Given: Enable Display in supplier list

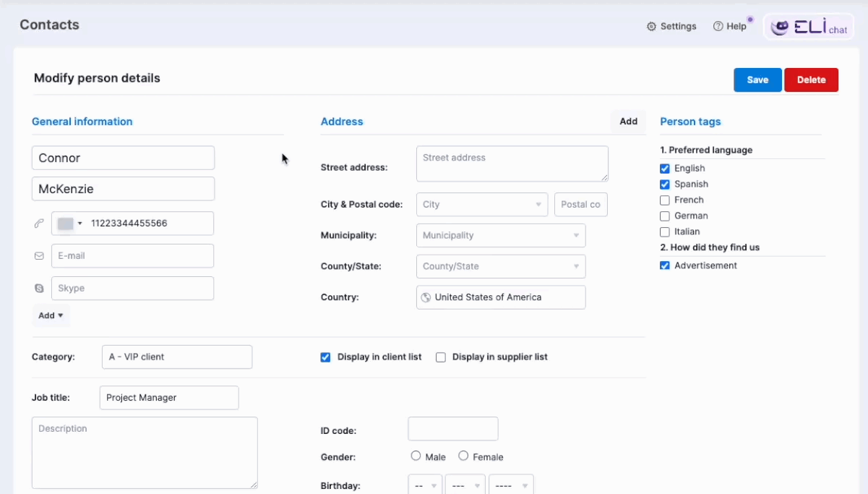Looking at the screenshot, I should tap(441, 357).
